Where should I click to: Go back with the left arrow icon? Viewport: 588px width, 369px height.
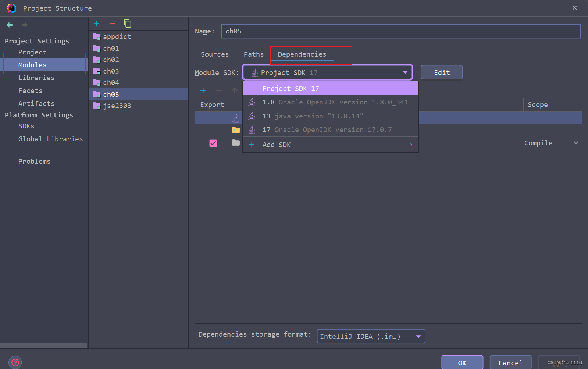(x=10, y=25)
